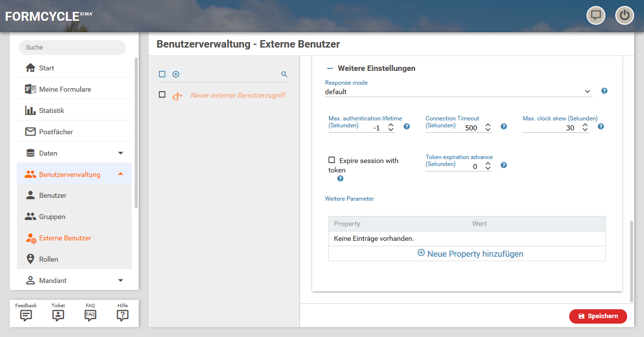
Task: Click the Suche search field
Action: tap(72, 48)
